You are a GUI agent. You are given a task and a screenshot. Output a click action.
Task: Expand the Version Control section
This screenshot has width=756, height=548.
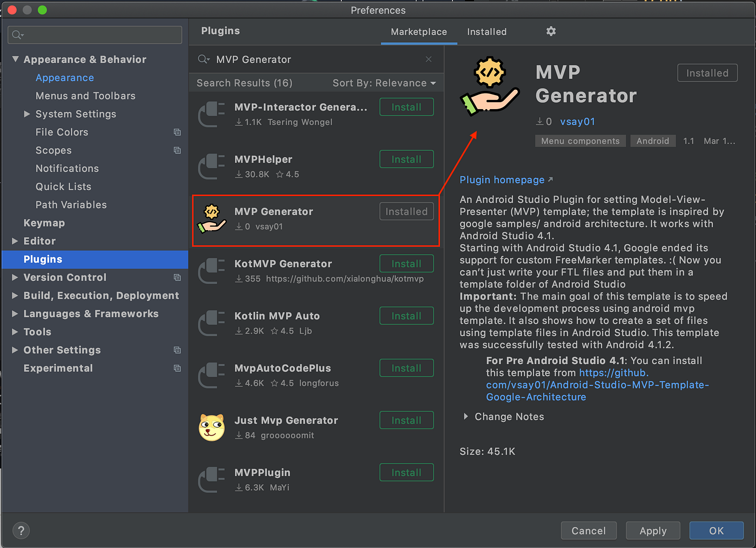tap(15, 277)
